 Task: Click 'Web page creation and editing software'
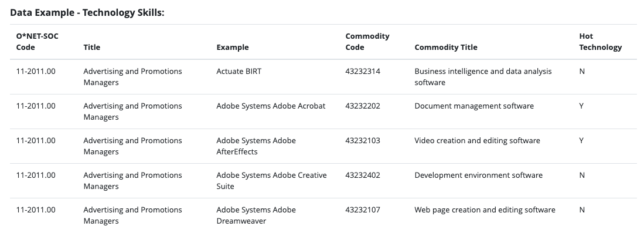pyautogui.click(x=485, y=210)
